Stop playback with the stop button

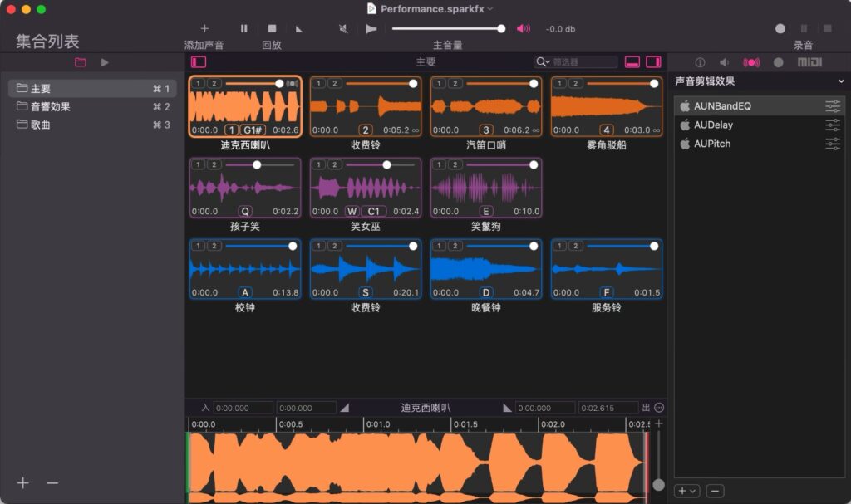[x=272, y=28]
